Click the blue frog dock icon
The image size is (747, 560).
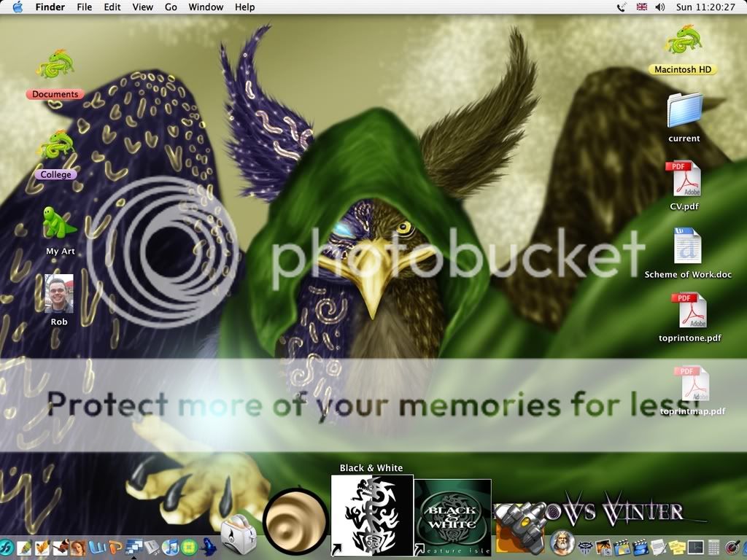(208, 547)
